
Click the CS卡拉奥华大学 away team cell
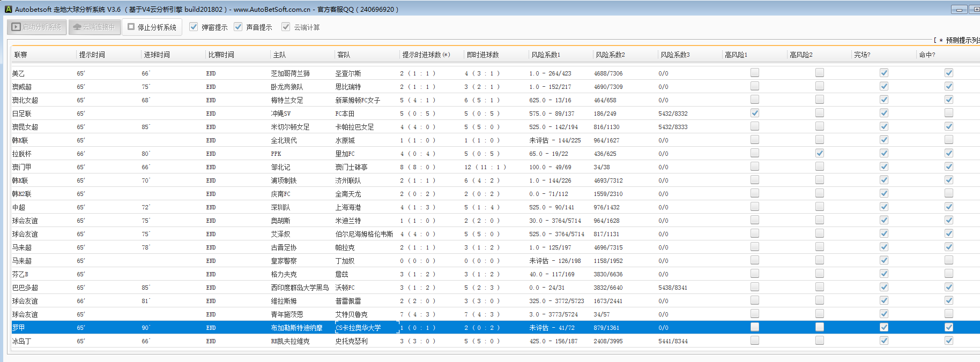pos(358,328)
